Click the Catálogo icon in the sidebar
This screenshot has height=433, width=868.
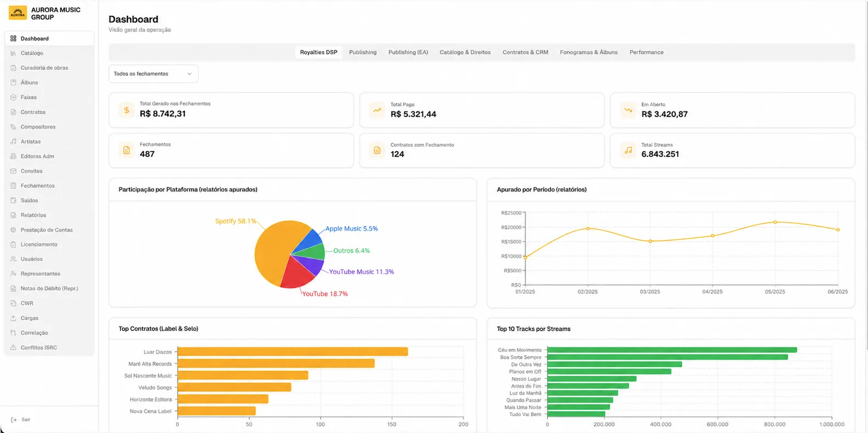13,53
